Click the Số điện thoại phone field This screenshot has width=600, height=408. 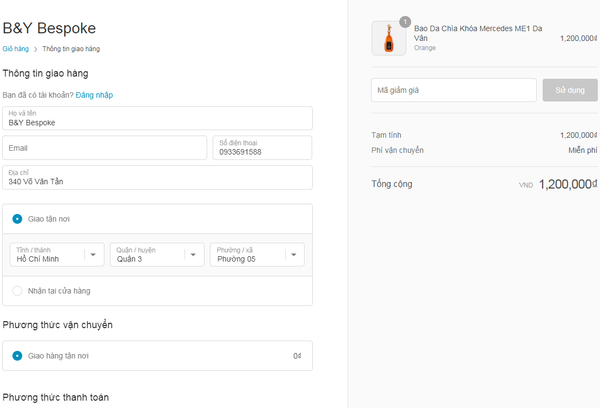point(263,148)
